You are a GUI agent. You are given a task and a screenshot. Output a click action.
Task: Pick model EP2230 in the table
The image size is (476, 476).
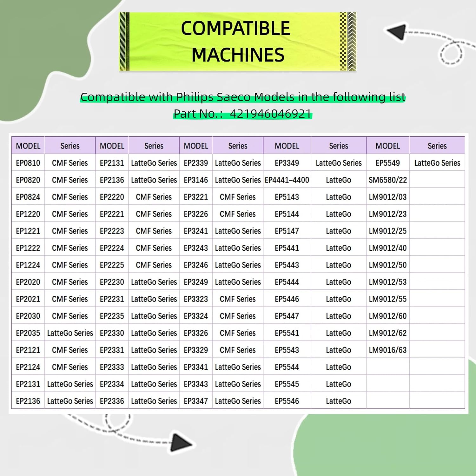(112, 282)
